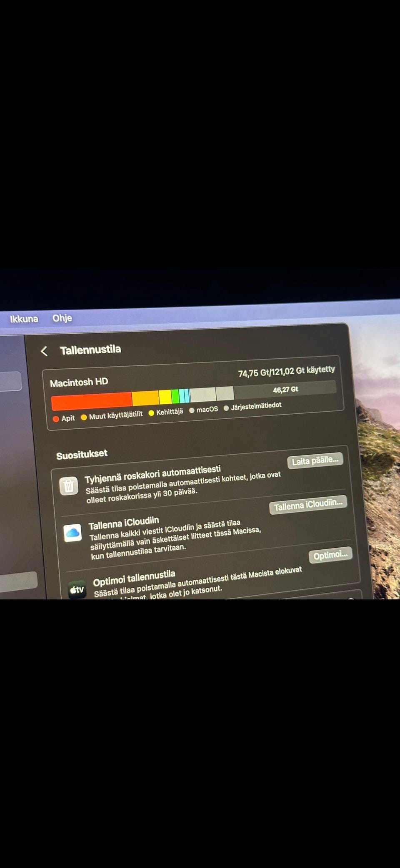The height and width of the screenshot is (868, 400).
Task: Click the trash can icon for Tyhjennä roskakori
Action: [x=69, y=486]
